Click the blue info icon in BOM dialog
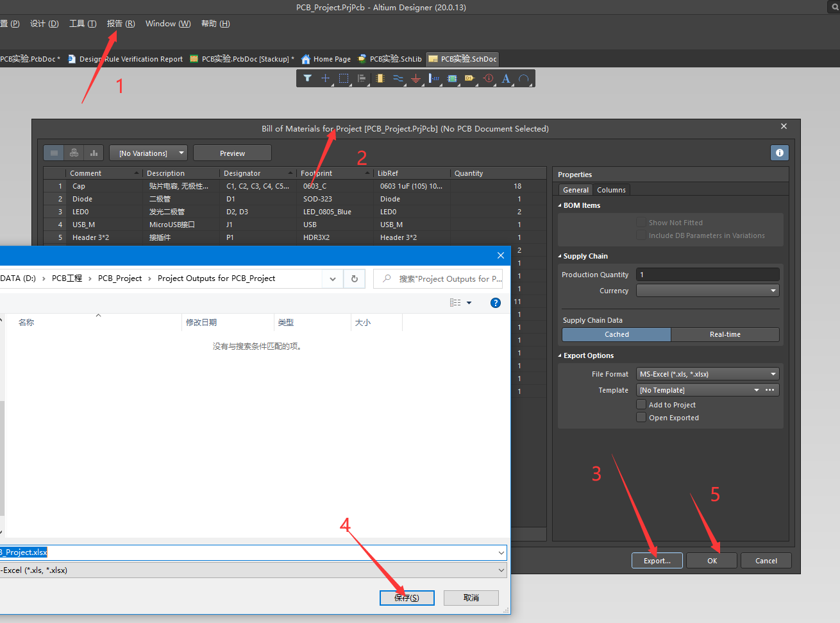The image size is (840, 623). click(779, 153)
